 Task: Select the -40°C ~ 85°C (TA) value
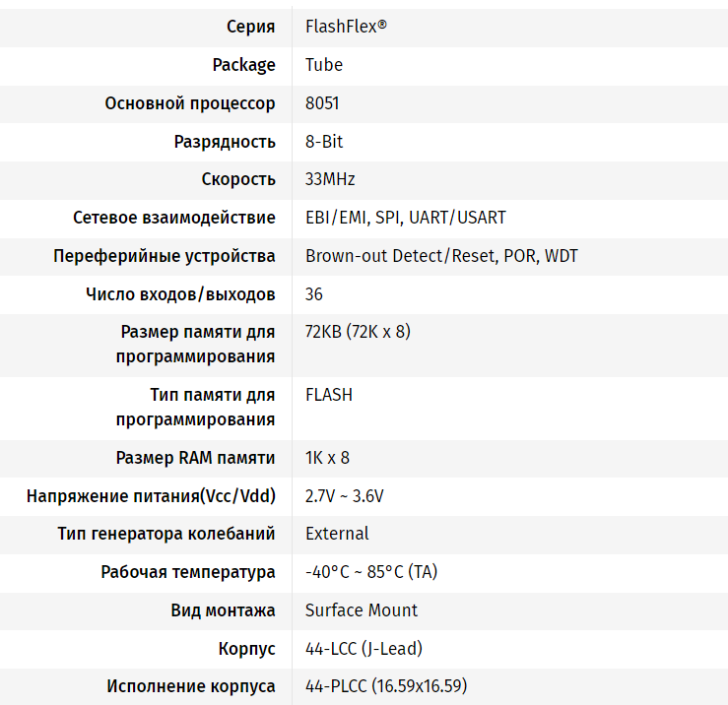pos(371,572)
